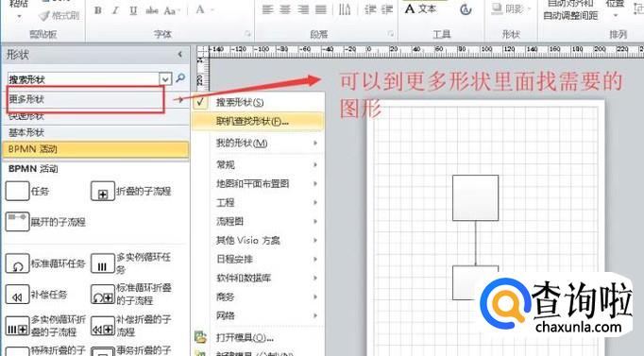The width and height of the screenshot is (644, 356).
Task: Pick the collapsed sub-process shape (折叠的子流程)
Action: 131,191
